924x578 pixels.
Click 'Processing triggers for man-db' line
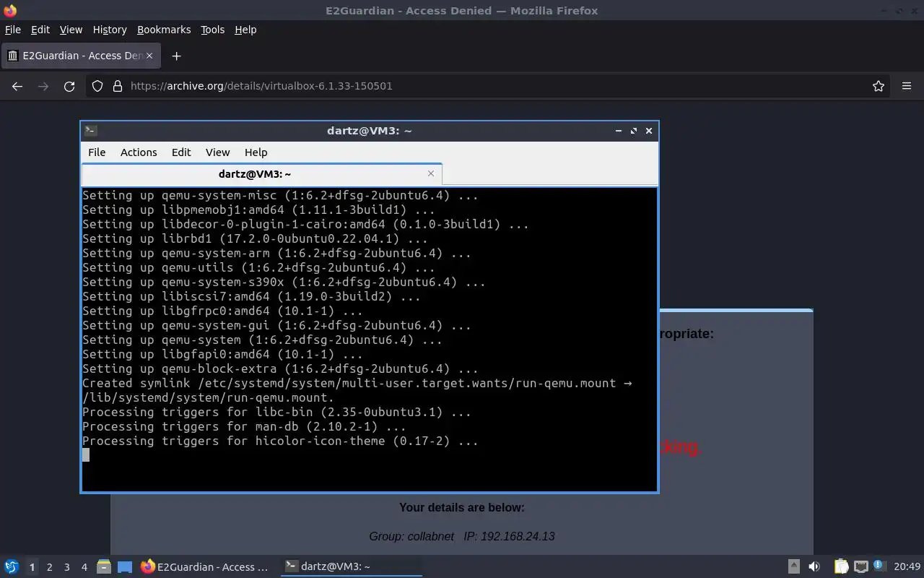coord(244,426)
